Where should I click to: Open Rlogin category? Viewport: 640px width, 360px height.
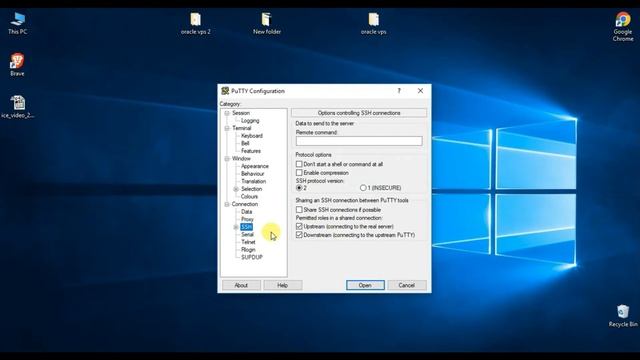248,250
